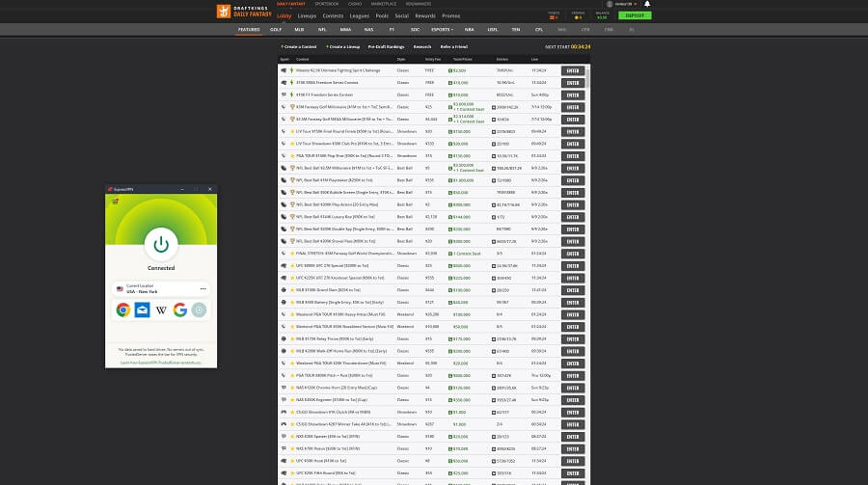868x485 pixels.
Task: Enter the MLB $200K Walk-Off Home Run contest
Action: click(572, 351)
